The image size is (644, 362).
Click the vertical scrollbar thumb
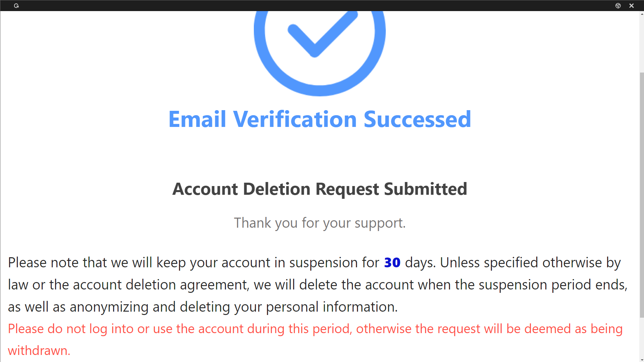coord(642,195)
